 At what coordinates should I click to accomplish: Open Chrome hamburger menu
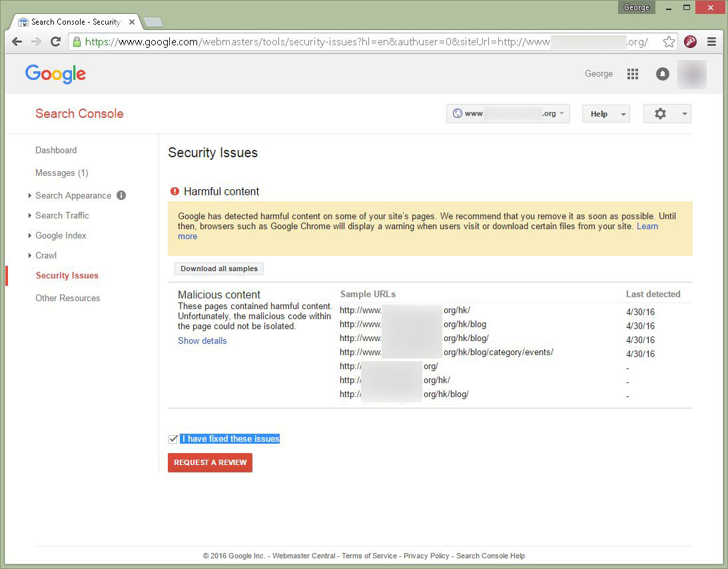tap(711, 42)
